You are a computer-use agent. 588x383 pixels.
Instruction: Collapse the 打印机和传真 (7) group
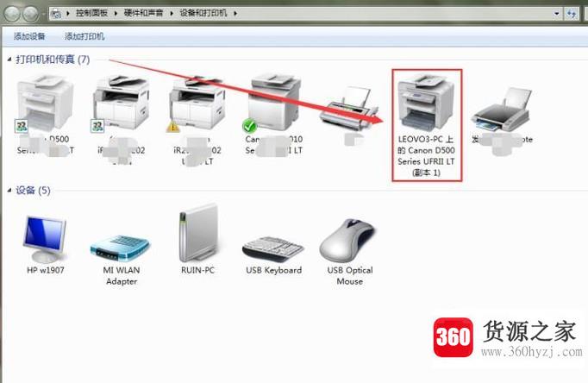click(x=9, y=60)
